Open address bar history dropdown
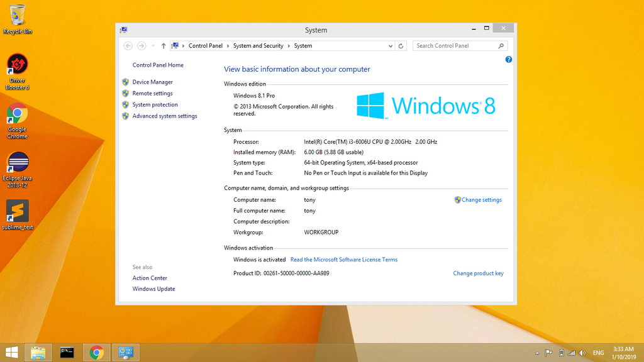 (390, 46)
